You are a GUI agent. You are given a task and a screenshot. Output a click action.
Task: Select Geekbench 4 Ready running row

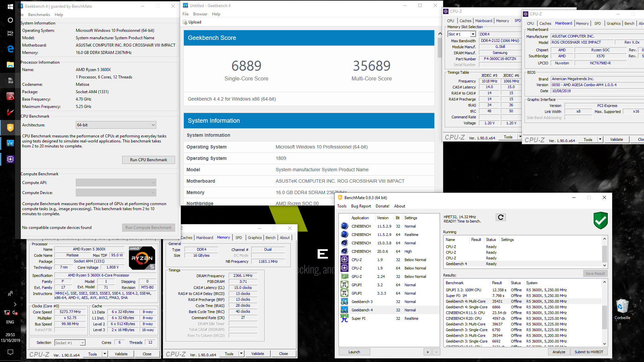coord(523,264)
